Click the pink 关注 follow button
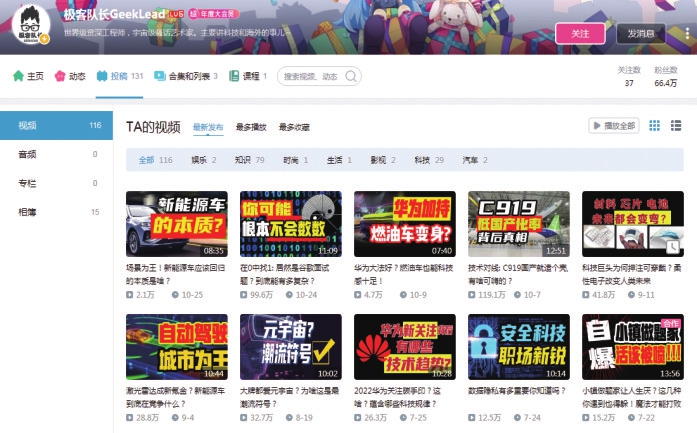 (580, 33)
